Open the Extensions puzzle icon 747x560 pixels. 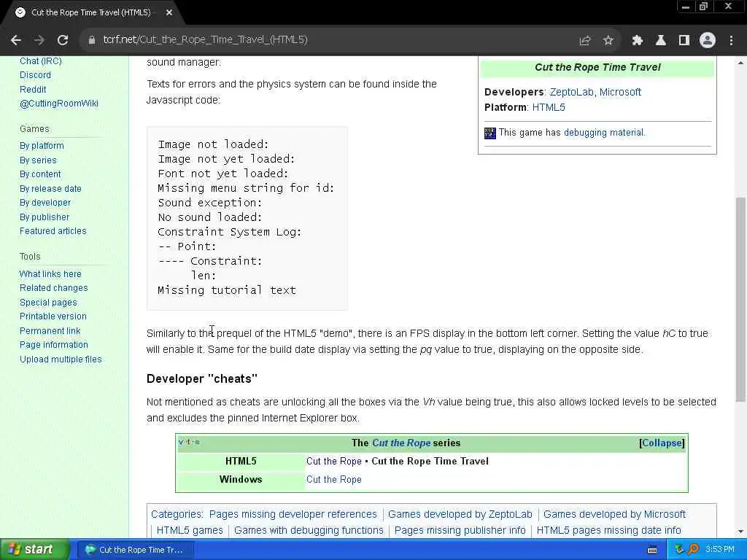point(638,41)
